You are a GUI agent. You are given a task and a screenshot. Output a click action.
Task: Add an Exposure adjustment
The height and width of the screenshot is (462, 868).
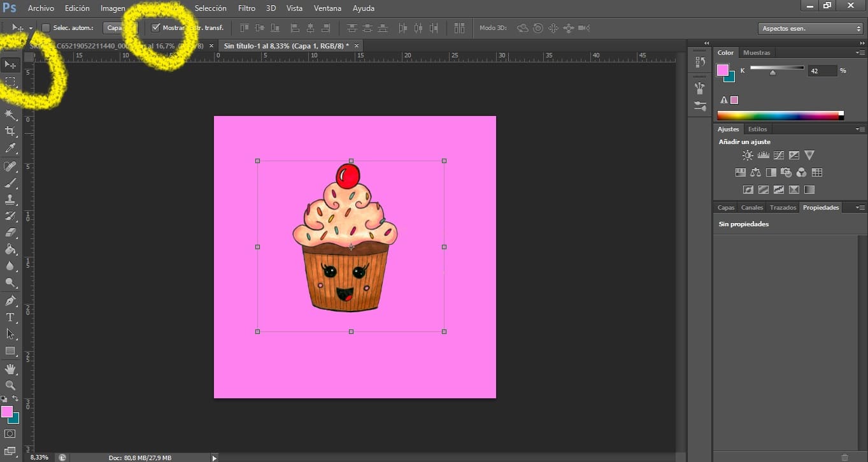[794, 155]
